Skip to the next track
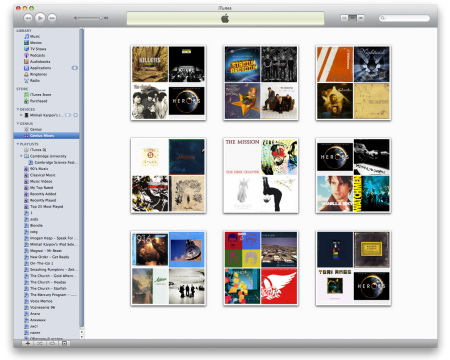Image resolution: width=450 pixels, height=360 pixels. pyautogui.click(x=52, y=18)
